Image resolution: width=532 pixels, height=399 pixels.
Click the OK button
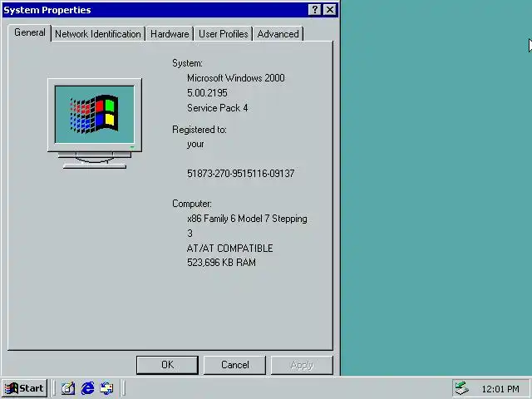pos(167,365)
